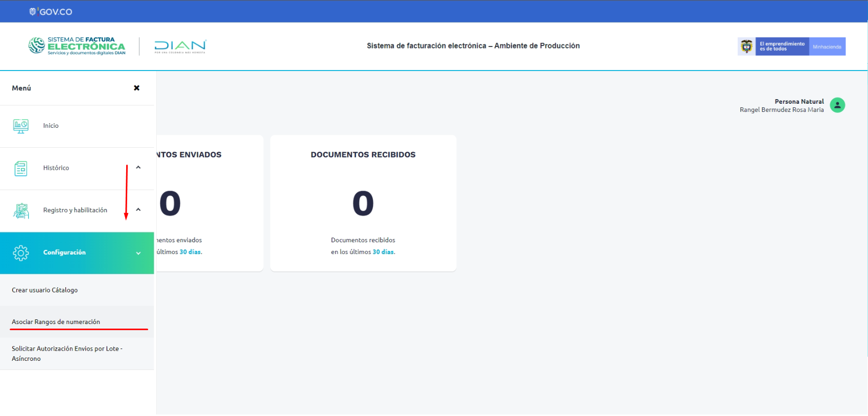Click the Documentos Recibidos card

(x=363, y=203)
